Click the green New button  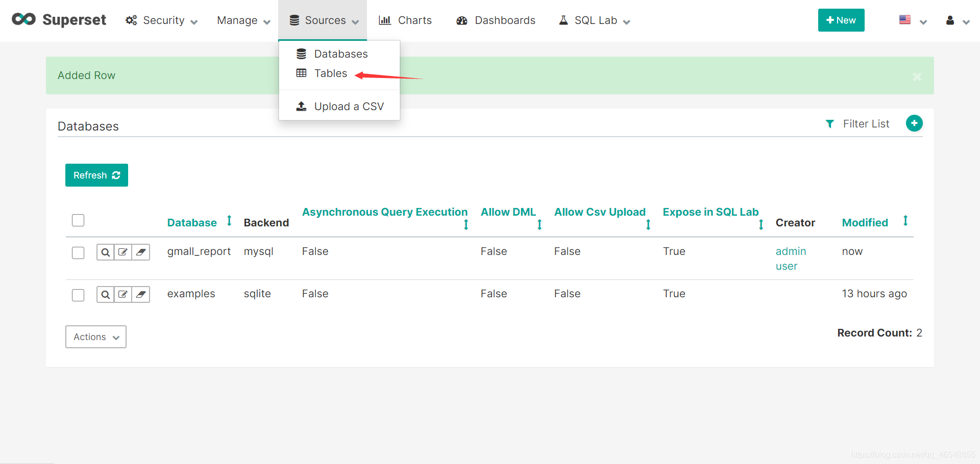point(841,20)
